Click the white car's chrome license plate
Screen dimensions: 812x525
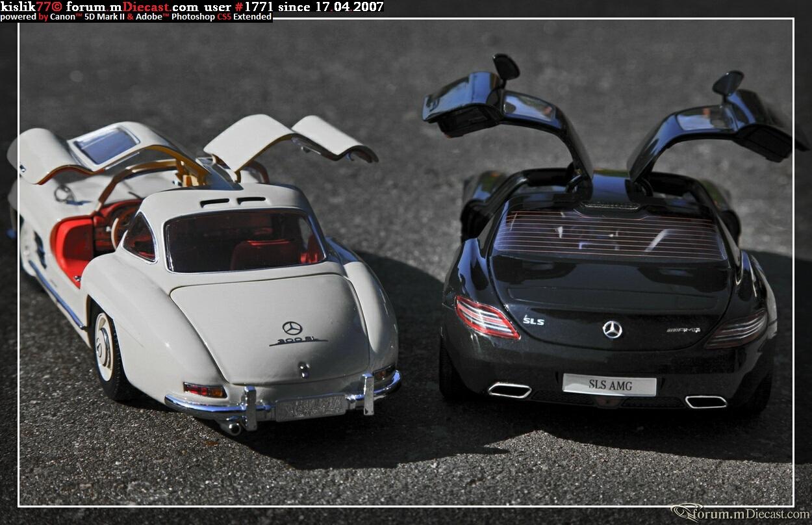311,408
